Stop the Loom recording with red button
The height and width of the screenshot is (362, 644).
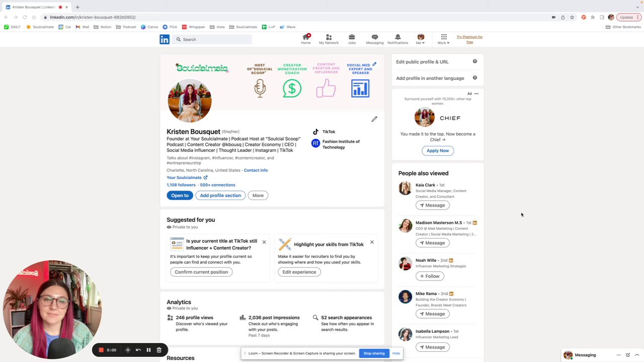[x=101, y=350]
